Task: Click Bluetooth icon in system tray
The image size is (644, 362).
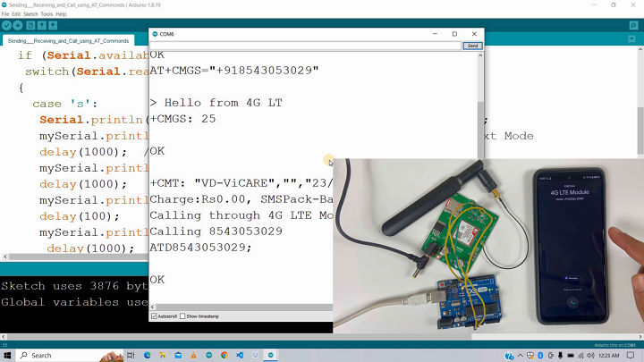Action: (x=540, y=356)
